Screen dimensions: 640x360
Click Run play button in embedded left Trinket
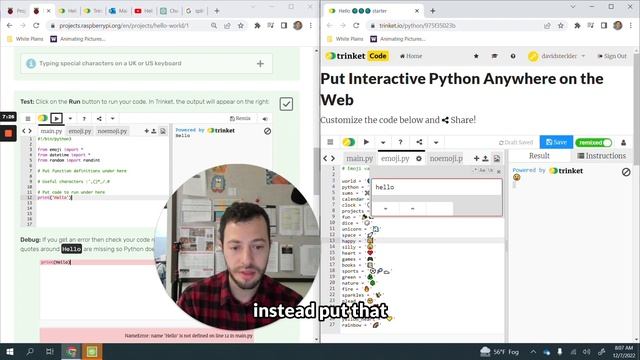[56, 118]
